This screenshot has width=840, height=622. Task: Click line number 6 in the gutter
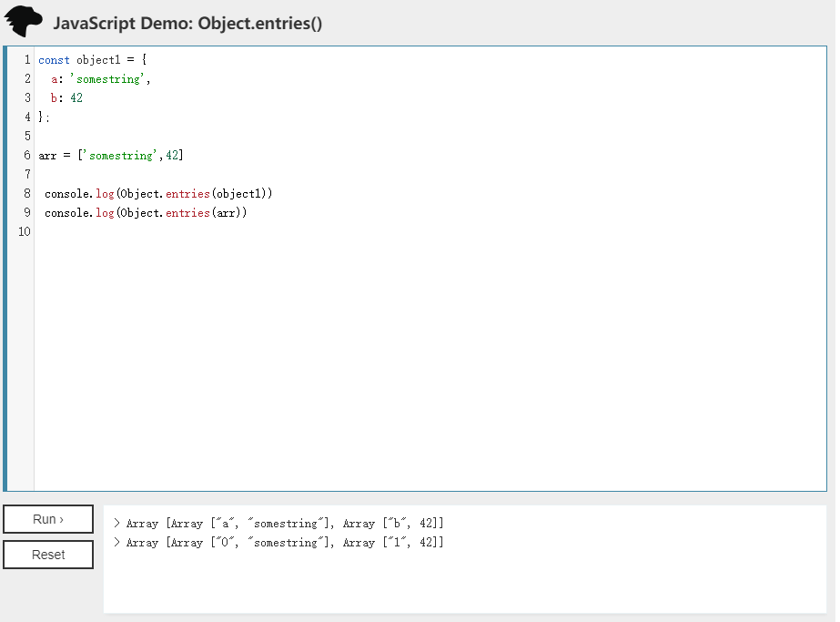tap(27, 156)
